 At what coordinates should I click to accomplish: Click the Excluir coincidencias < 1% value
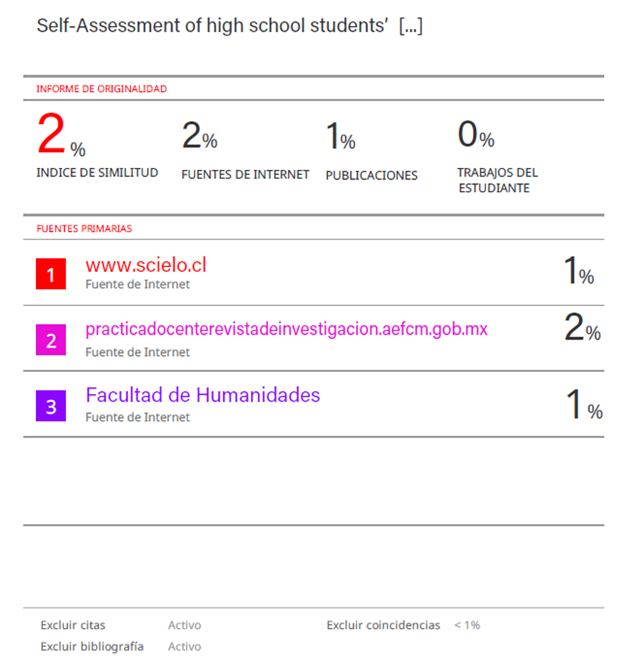click(x=466, y=625)
